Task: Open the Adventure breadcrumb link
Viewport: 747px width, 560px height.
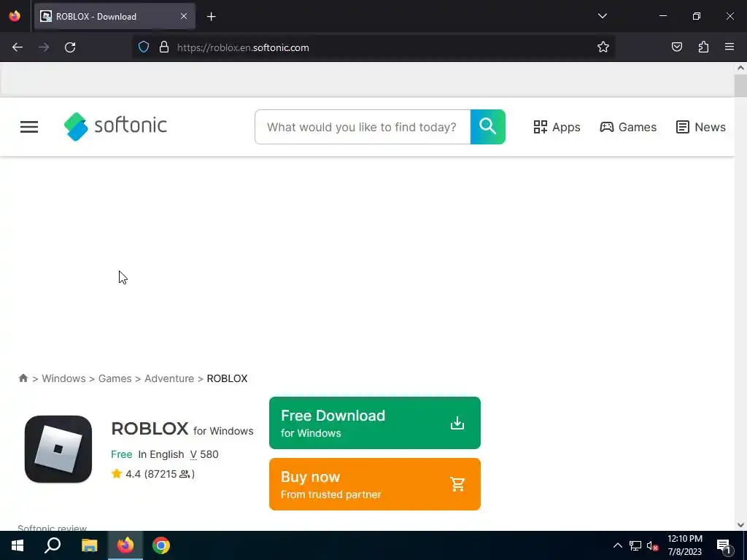Action: [169, 378]
